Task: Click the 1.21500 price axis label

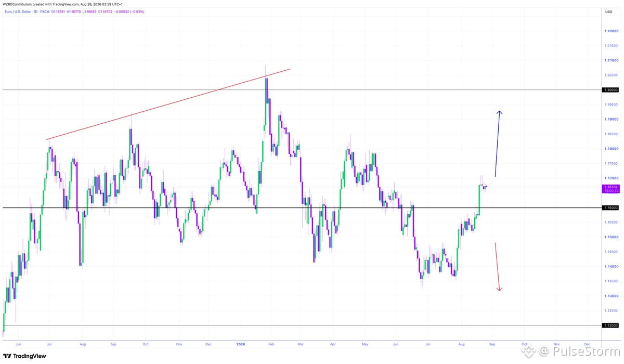Action: coord(610,46)
